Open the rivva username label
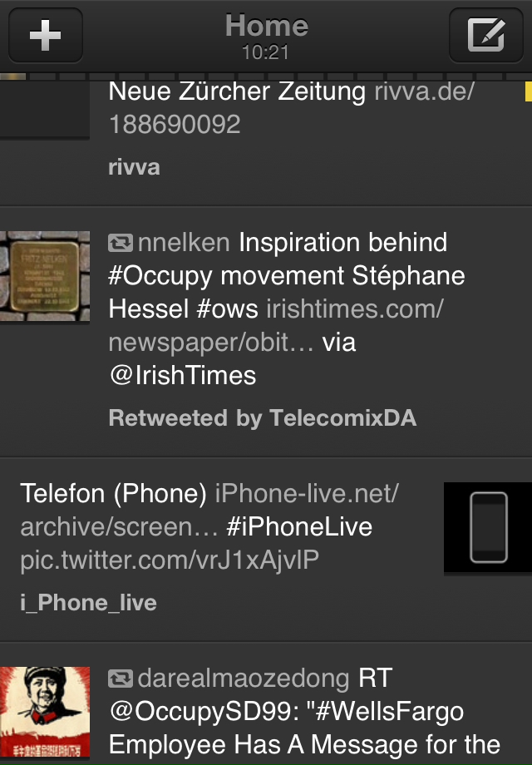The image size is (532, 765). [x=134, y=167]
